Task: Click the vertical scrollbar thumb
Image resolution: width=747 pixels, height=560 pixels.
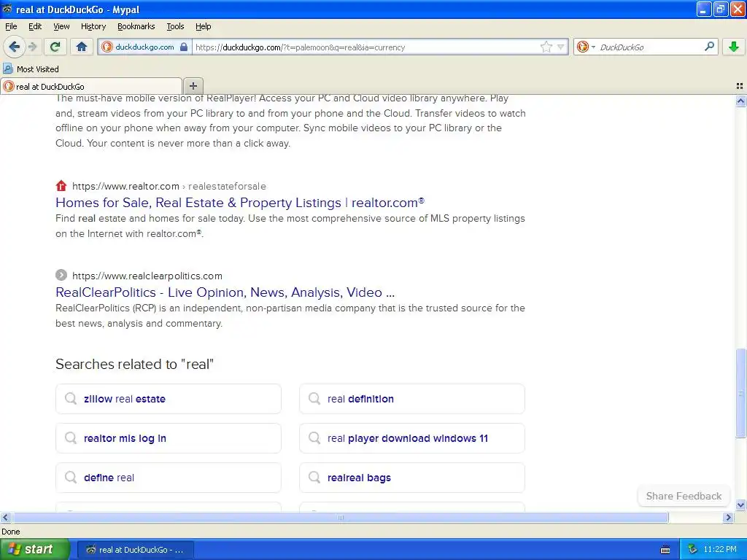Action: 740,393
